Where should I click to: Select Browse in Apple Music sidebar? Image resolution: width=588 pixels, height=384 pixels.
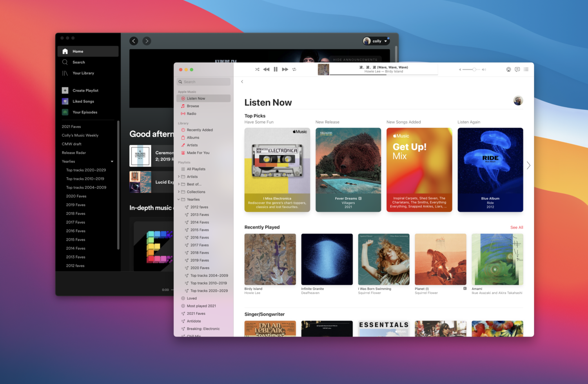pyautogui.click(x=192, y=106)
